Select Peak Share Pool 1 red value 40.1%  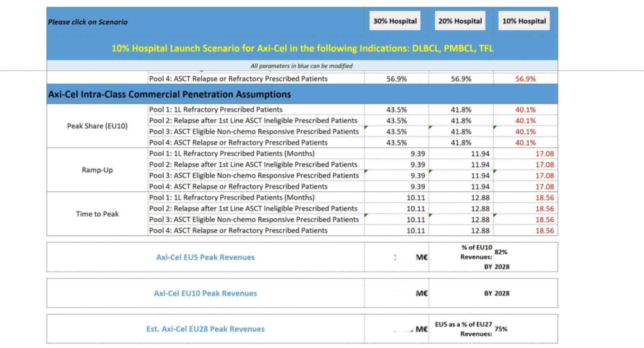[526, 110]
